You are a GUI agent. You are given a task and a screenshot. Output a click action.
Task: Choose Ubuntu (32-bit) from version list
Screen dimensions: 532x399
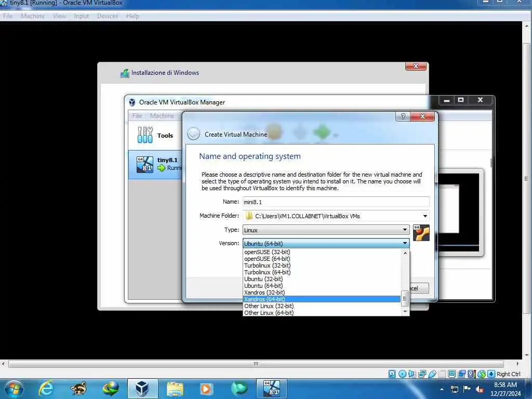point(322,279)
